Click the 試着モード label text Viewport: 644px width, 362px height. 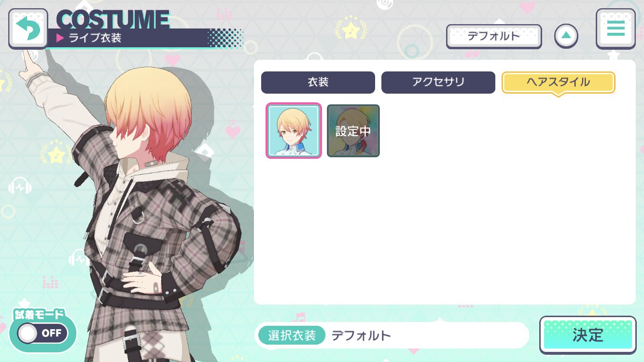pos(40,315)
